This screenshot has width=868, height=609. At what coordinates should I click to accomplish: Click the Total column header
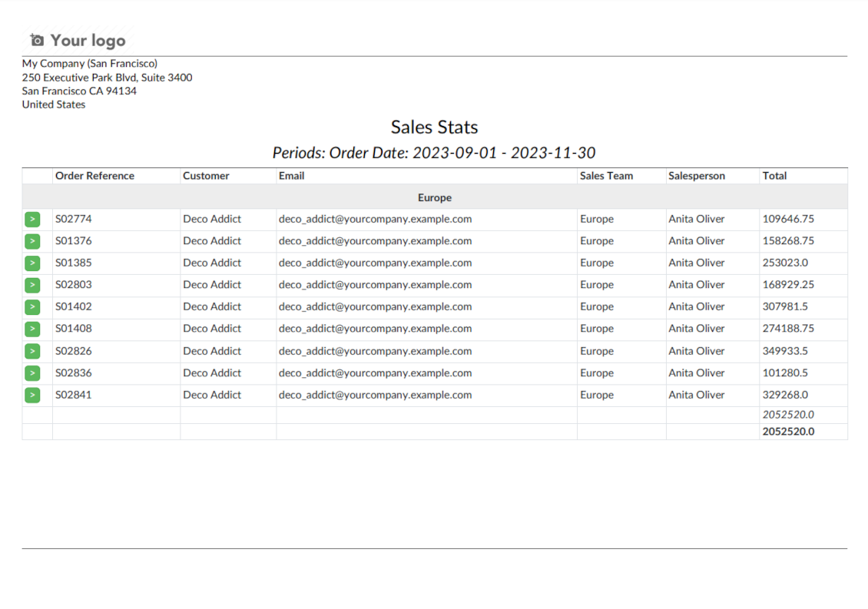click(774, 176)
